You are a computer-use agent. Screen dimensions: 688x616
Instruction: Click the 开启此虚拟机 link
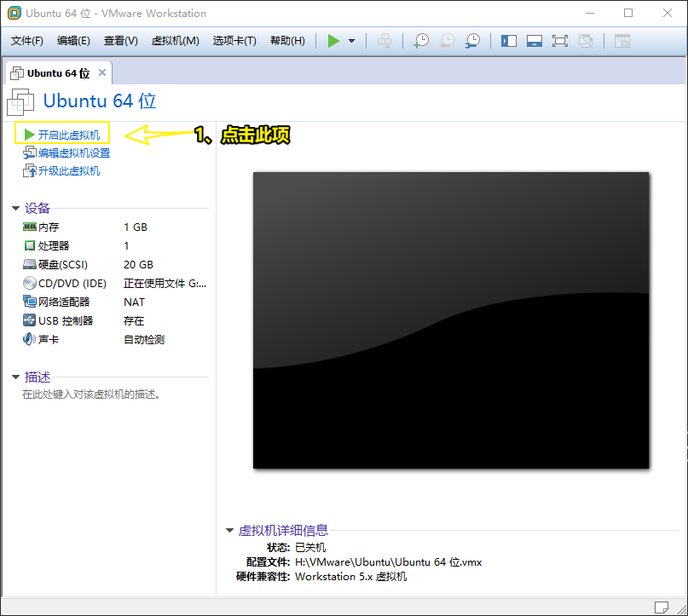click(68, 135)
